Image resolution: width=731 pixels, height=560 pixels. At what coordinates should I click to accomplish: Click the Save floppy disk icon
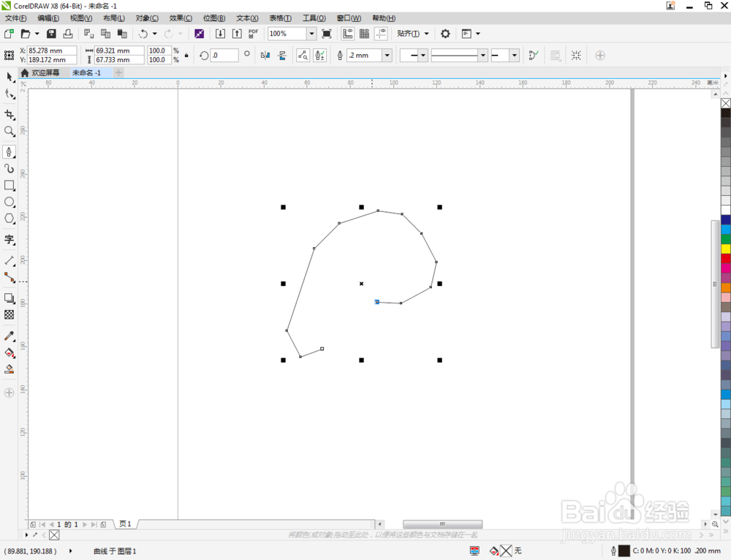pos(51,34)
